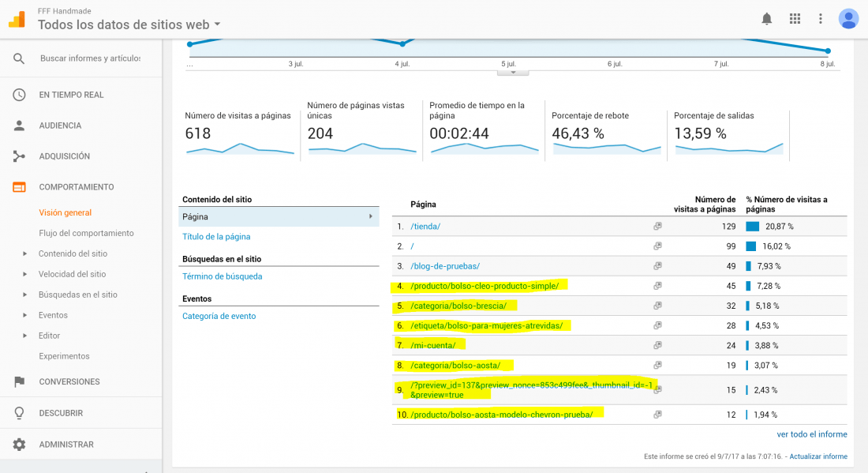Follow the ver todo el informe link
The height and width of the screenshot is (473, 868).
tap(811, 434)
